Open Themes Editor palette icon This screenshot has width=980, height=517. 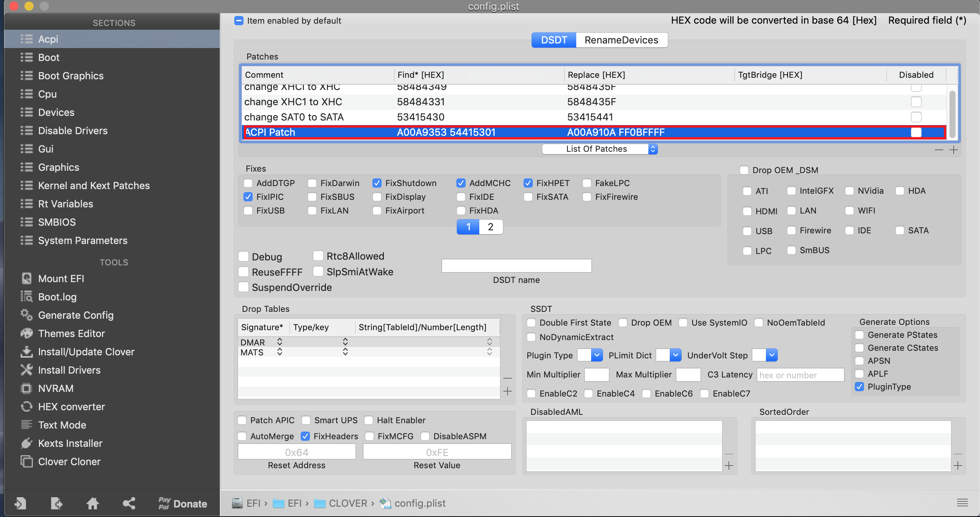point(27,334)
